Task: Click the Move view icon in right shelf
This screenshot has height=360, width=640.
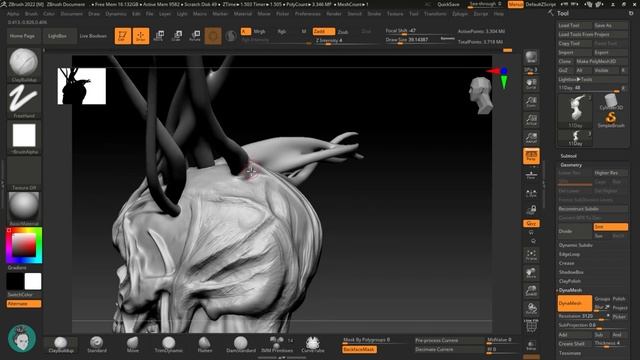Action: [x=531, y=273]
